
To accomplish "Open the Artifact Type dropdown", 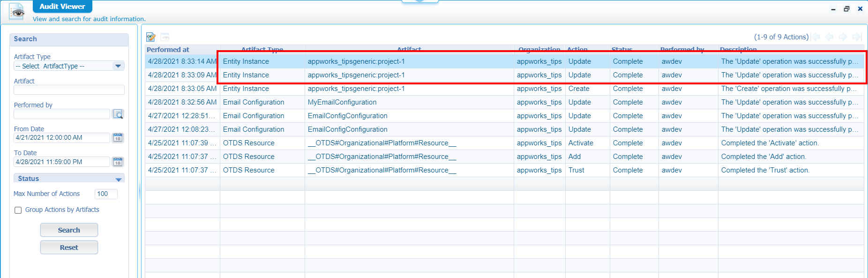I will (118, 66).
